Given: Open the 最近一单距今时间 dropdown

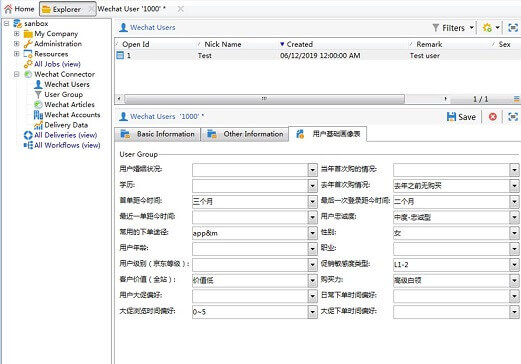Looking at the screenshot, I should click(x=312, y=217).
